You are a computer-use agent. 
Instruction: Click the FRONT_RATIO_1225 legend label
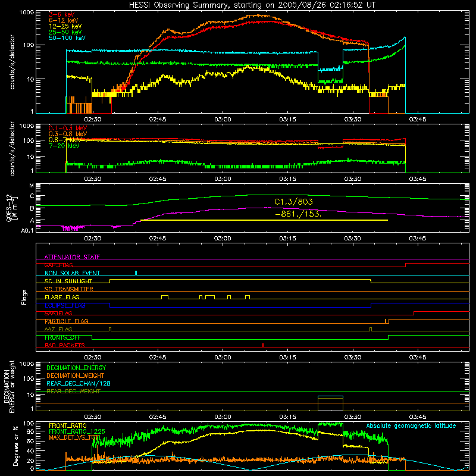click(77, 431)
